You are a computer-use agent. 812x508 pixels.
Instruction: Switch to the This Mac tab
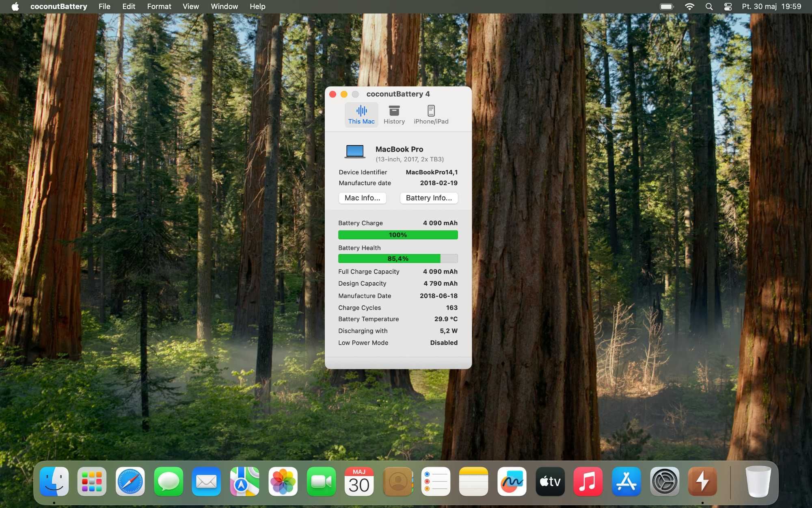361,115
